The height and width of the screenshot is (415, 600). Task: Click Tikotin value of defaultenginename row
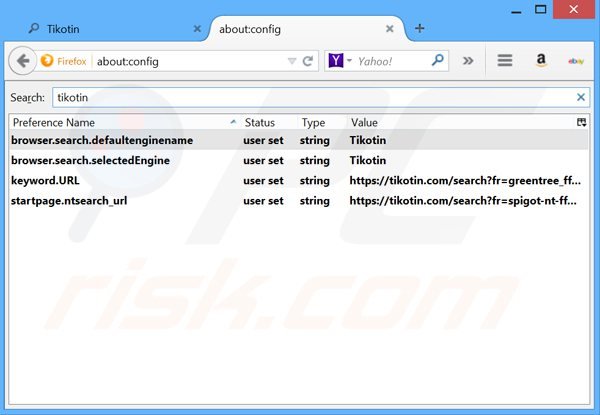(x=368, y=140)
